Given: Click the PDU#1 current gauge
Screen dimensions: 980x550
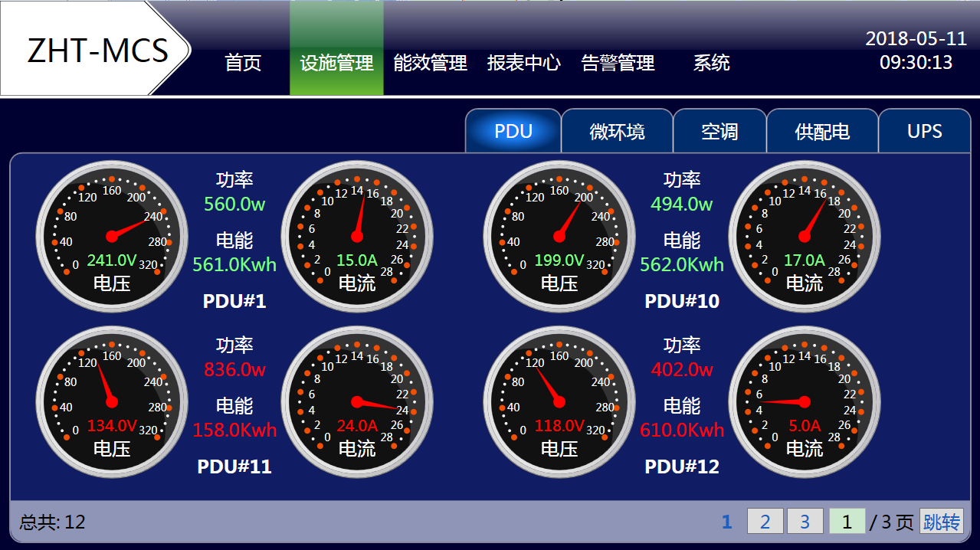Looking at the screenshot, I should pos(357,236).
